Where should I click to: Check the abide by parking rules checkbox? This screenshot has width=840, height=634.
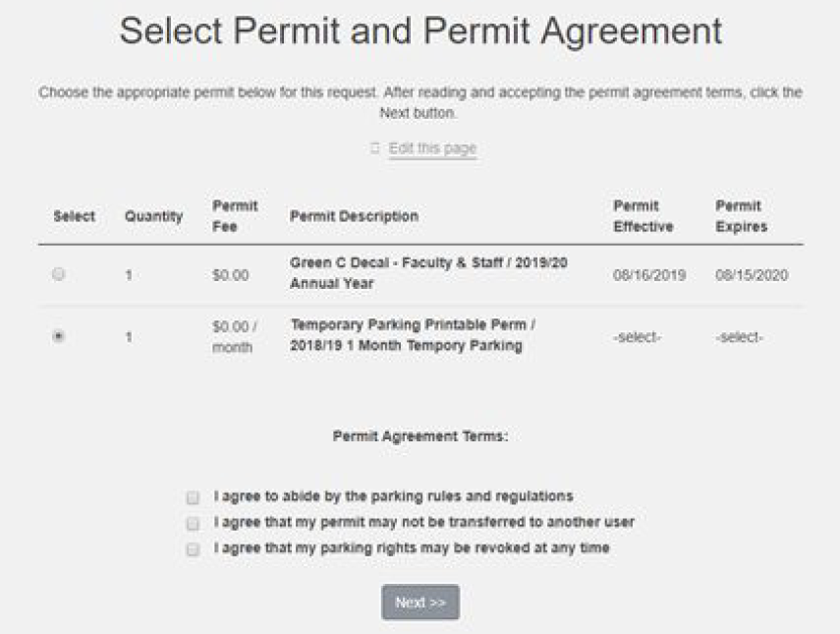(193, 497)
